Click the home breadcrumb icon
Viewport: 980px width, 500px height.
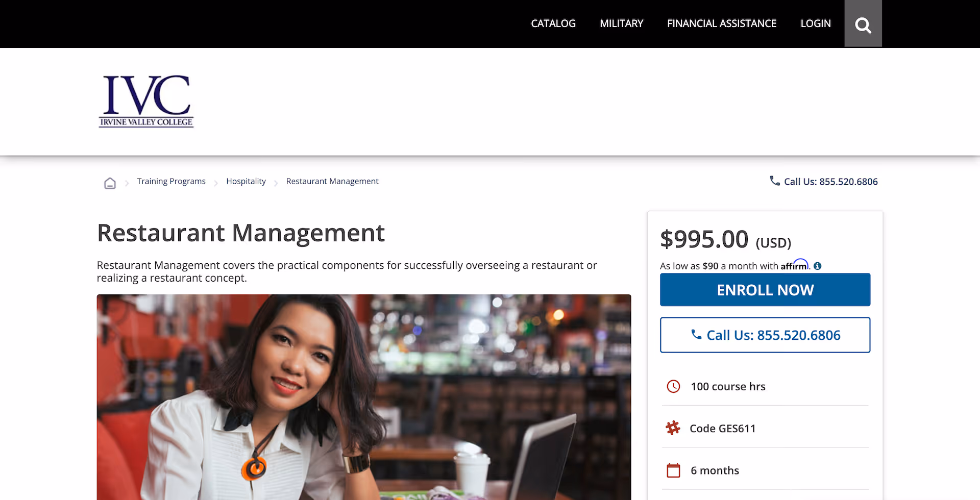tap(110, 183)
